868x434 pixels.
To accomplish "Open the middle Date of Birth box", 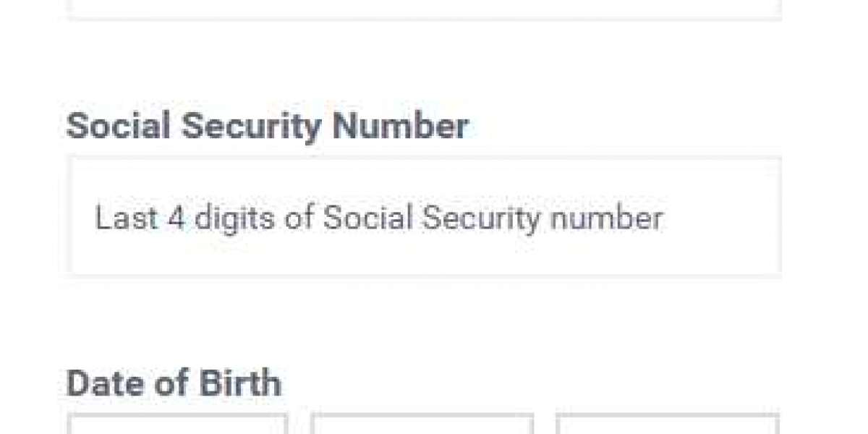I will tap(422, 425).
